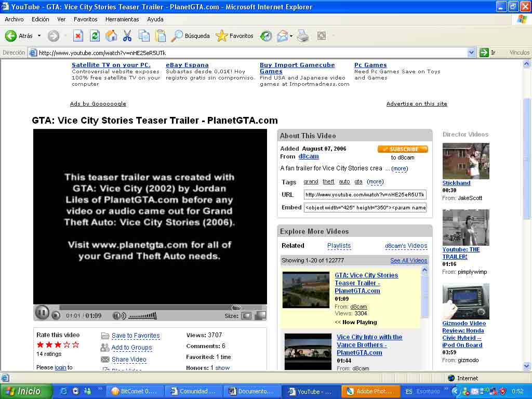
Task: Pause the video with the pause button
Action: coord(42,312)
